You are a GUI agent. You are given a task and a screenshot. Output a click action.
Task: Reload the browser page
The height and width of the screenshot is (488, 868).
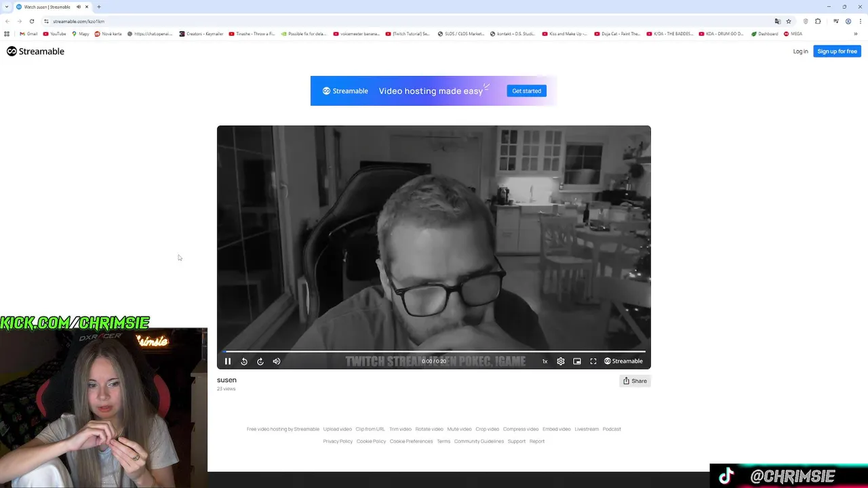(x=31, y=21)
